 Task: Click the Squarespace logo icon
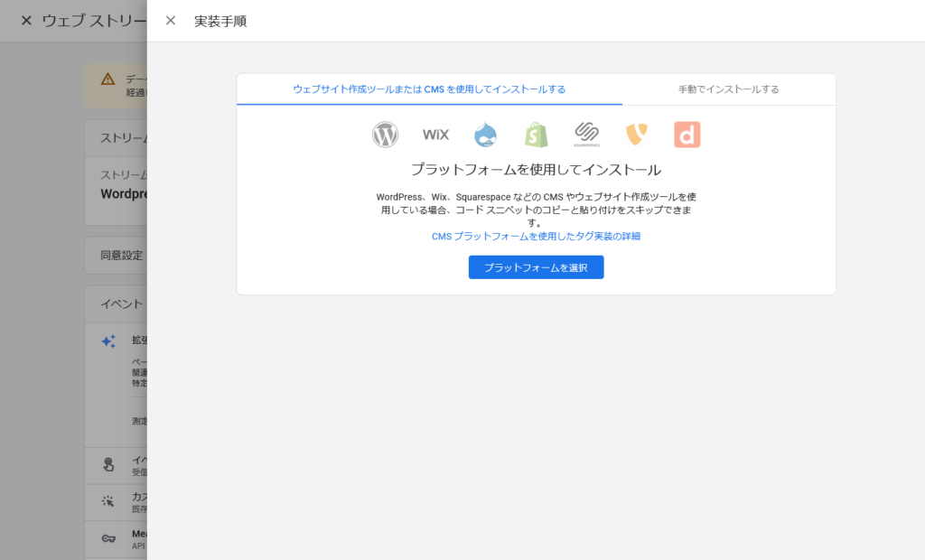click(x=586, y=135)
